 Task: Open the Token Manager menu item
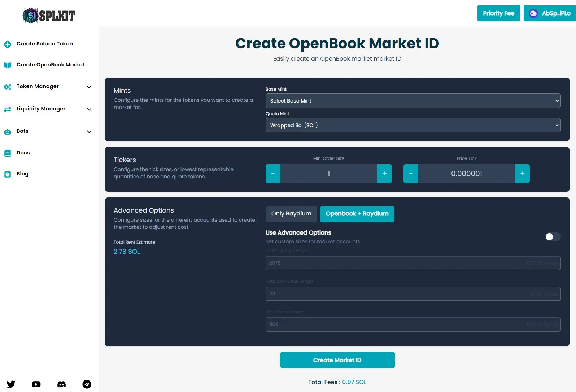click(38, 86)
